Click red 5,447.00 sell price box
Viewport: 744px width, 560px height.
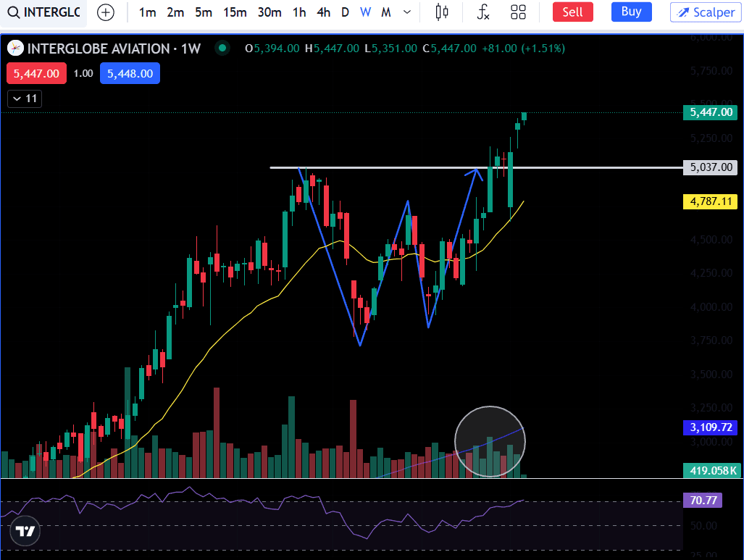(36, 74)
